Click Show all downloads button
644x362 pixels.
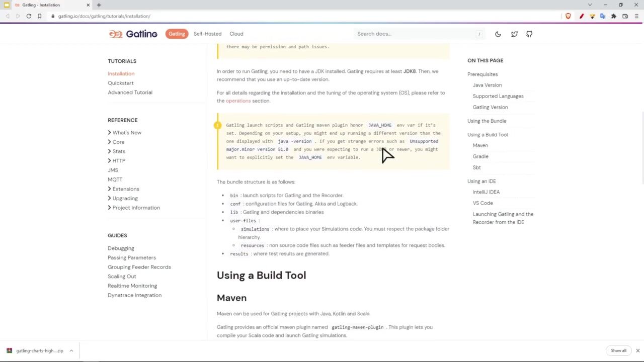pyautogui.click(x=618, y=350)
